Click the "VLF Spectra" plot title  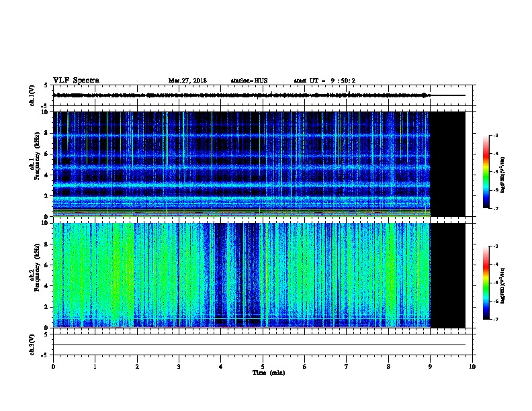76,81
